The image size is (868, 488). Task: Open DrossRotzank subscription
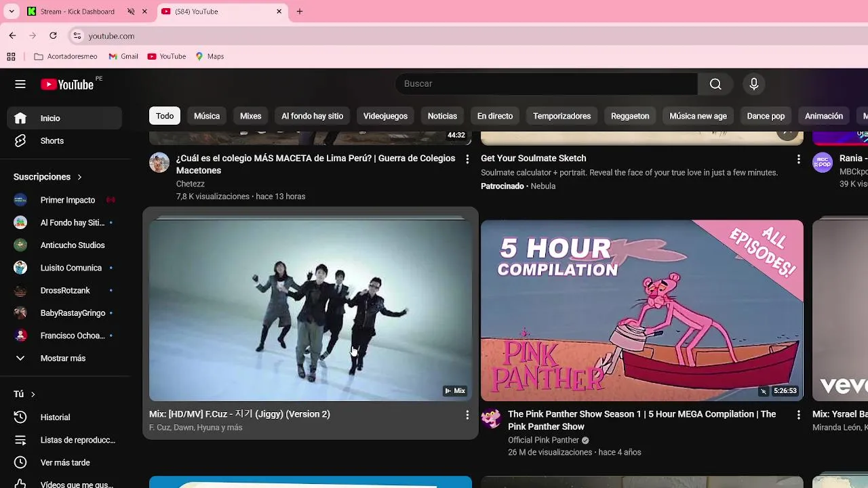click(64, 291)
